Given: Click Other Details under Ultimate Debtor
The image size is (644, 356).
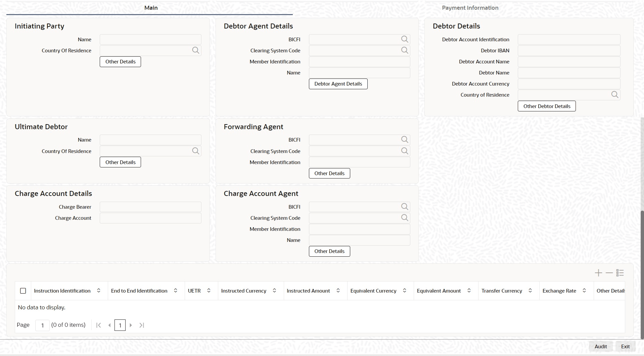Looking at the screenshot, I should 120,162.
